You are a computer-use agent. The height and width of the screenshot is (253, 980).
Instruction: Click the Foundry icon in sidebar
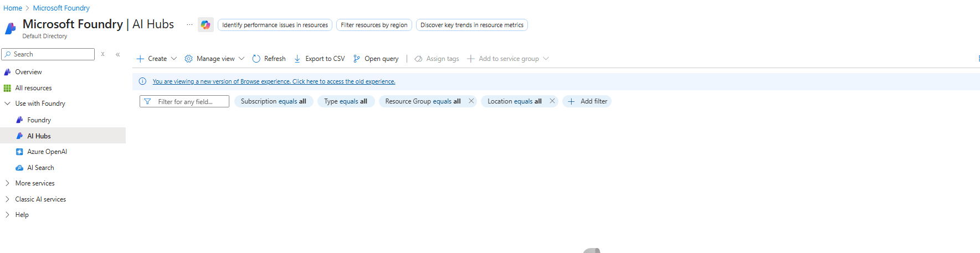tap(19, 120)
